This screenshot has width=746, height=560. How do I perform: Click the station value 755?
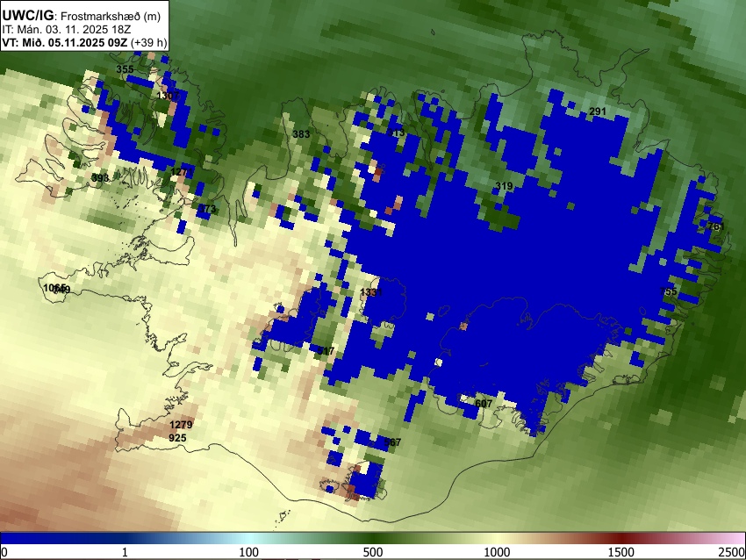coord(669,291)
